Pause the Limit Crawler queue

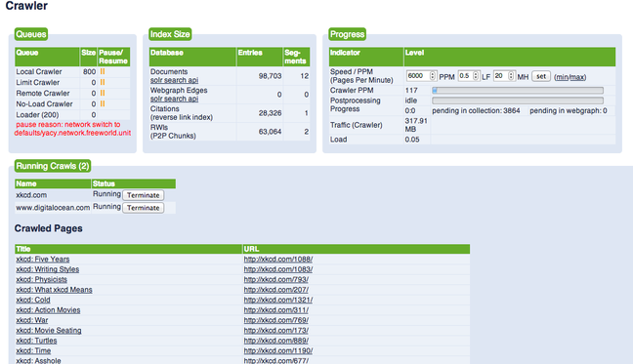(103, 82)
